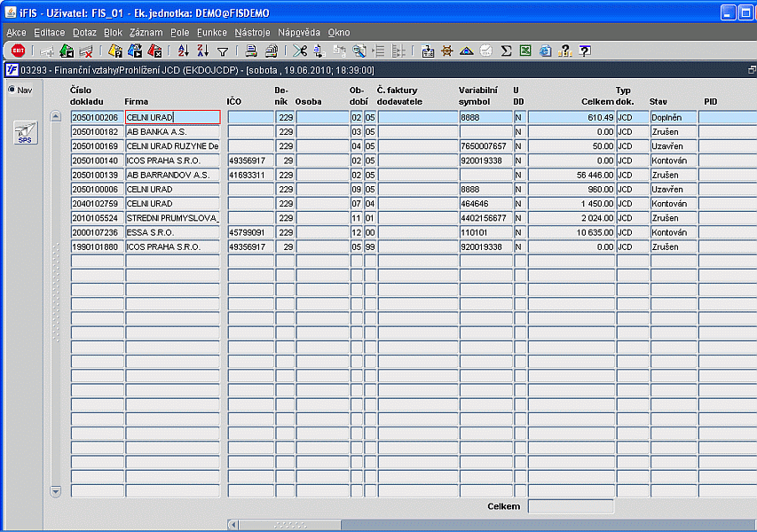Screen dimensions: 757x532
Task: Click the Internet Explorer browser icon
Action: 545,51
